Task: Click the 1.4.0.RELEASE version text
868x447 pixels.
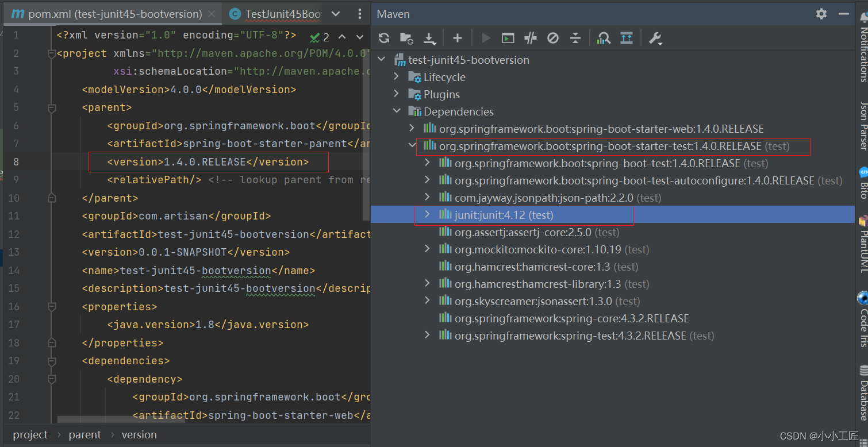Action: pos(205,162)
